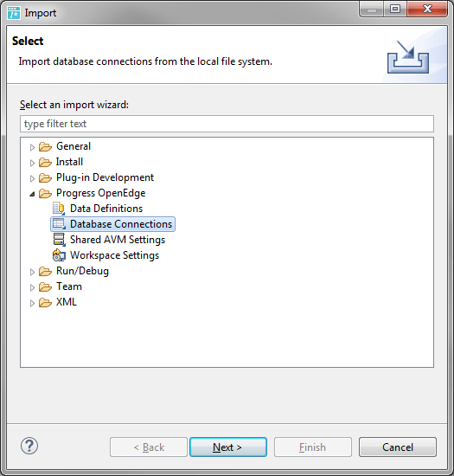Image resolution: width=454 pixels, height=476 pixels.
Task: Select Plug-in Development tree item
Action: click(x=105, y=177)
